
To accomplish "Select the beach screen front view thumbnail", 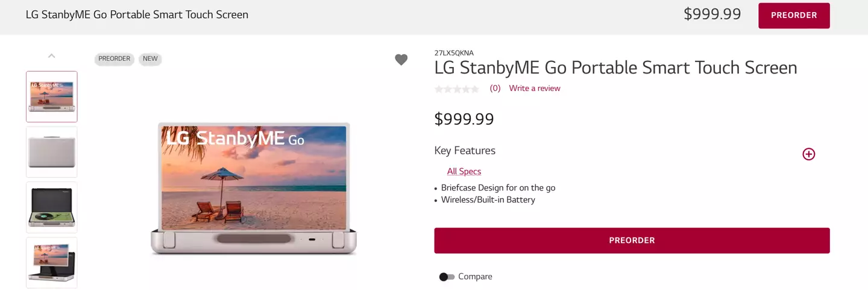I will click(52, 96).
